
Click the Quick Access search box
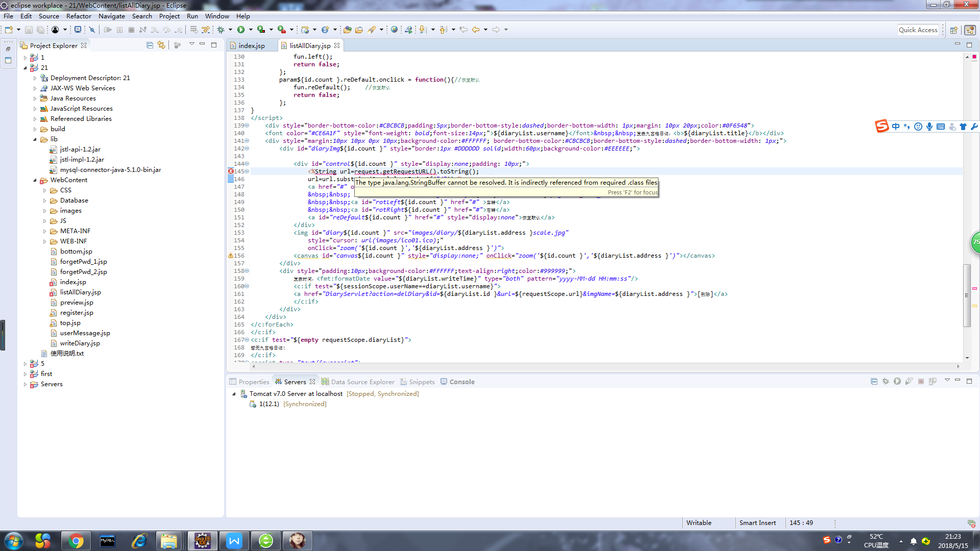point(918,30)
